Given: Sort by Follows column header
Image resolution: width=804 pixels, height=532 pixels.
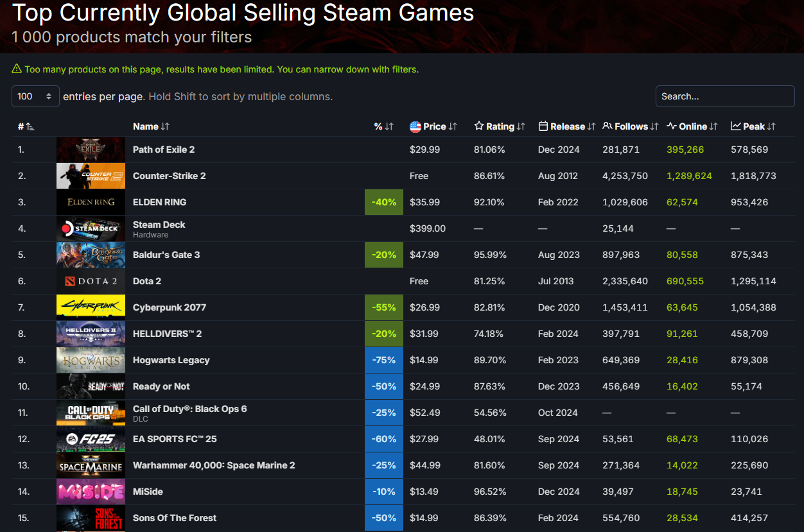Looking at the screenshot, I should (631, 126).
